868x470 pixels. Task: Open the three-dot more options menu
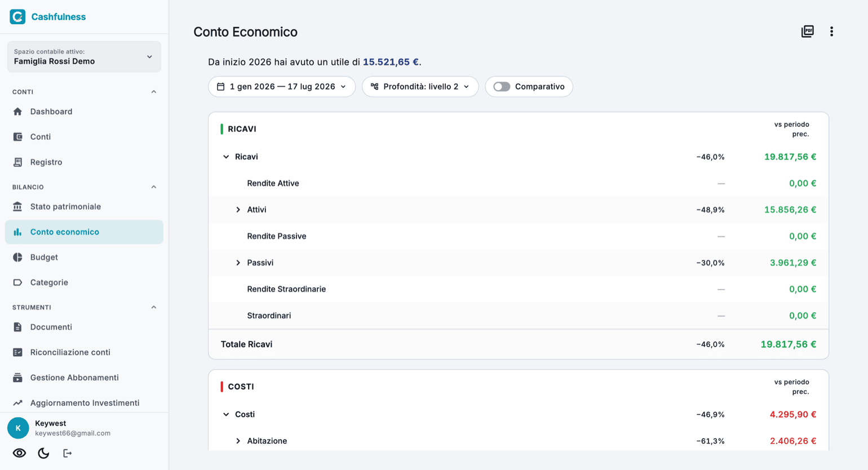click(831, 32)
